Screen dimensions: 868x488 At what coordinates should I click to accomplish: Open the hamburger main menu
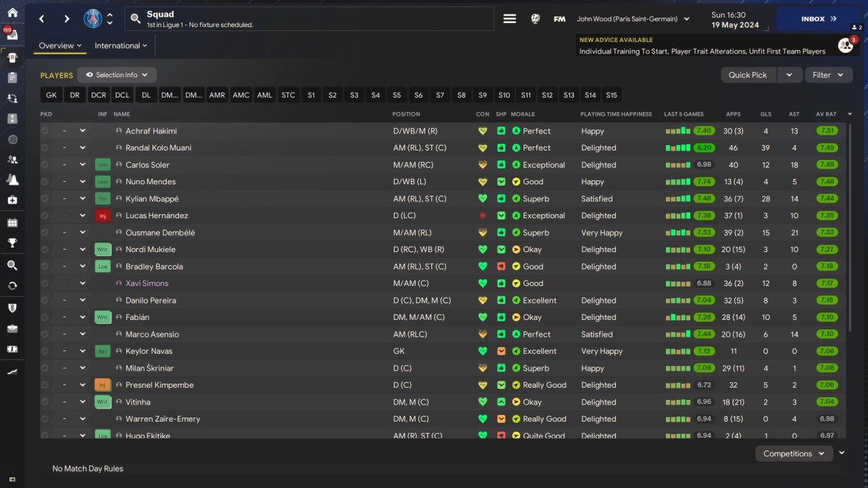509,19
